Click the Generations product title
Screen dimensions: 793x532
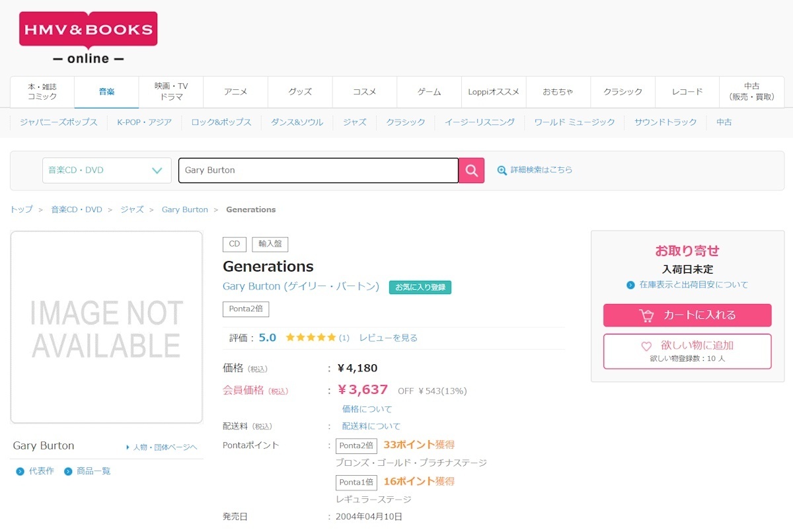pyautogui.click(x=268, y=266)
